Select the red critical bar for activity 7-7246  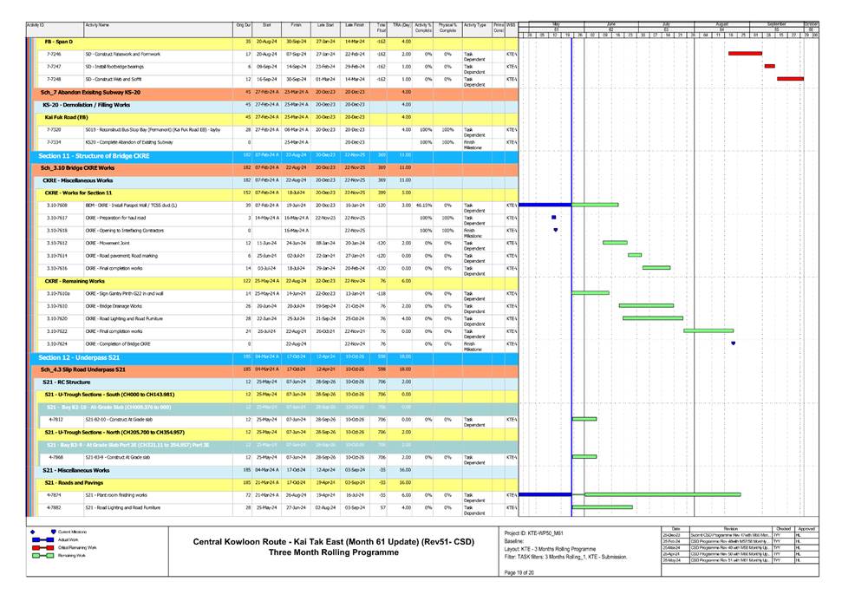pyautogui.click(x=746, y=53)
